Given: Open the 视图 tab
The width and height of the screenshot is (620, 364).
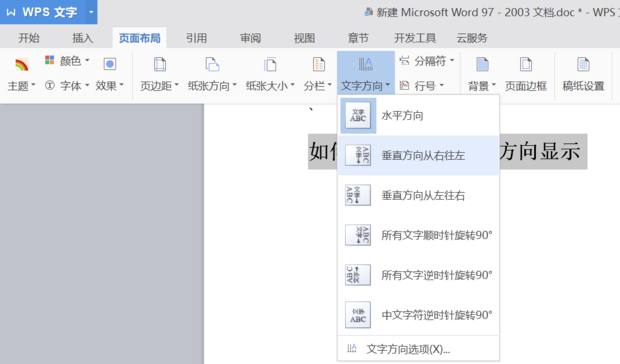Looking at the screenshot, I should pos(304,38).
